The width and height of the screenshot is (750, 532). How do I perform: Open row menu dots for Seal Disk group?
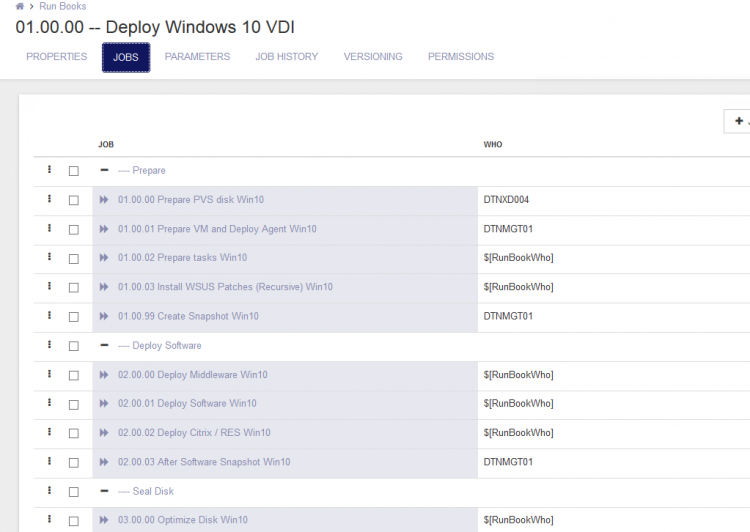(49, 491)
